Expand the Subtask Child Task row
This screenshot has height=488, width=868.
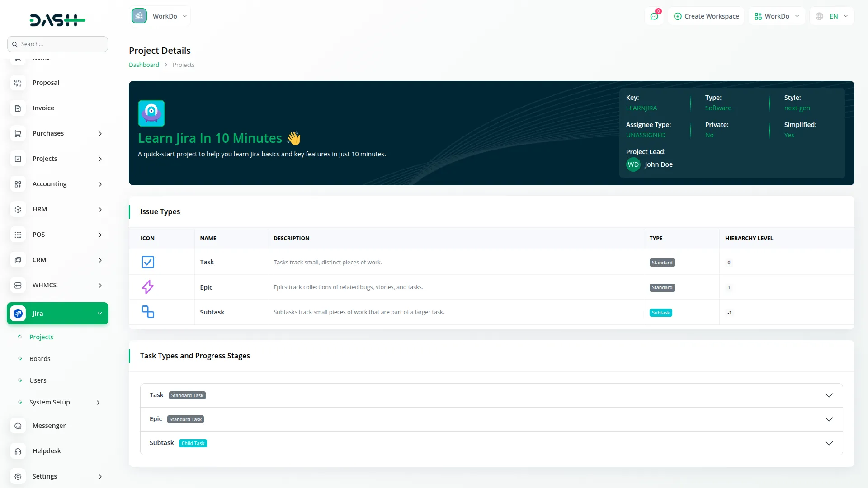tap(829, 443)
